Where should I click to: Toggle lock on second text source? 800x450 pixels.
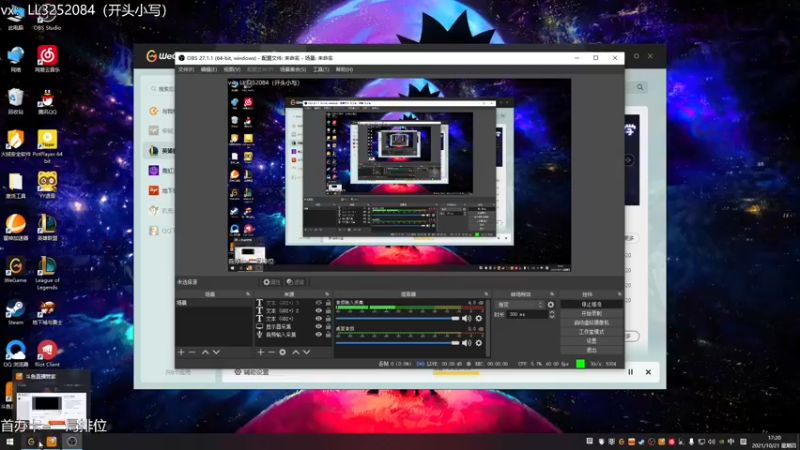[328, 311]
